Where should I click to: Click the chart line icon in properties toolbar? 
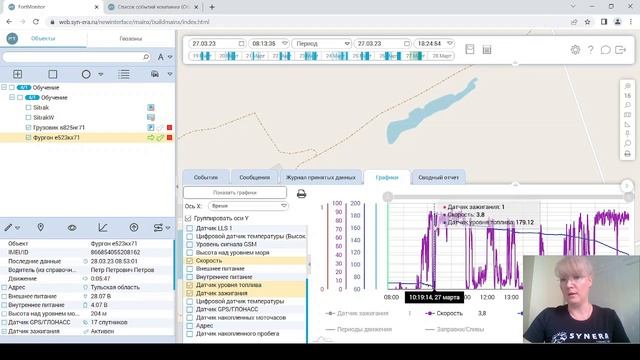[x=103, y=227]
